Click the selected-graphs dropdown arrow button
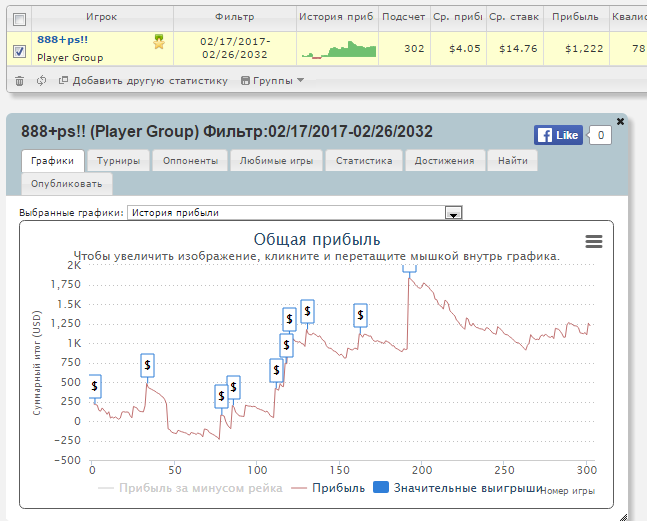Screen dimensions: 647x521 (x=453, y=213)
